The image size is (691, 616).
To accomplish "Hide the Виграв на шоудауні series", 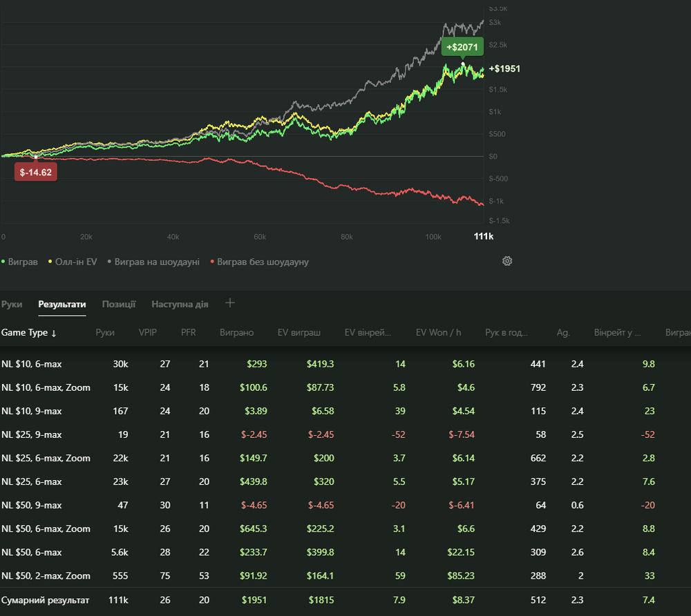I will click(153, 262).
